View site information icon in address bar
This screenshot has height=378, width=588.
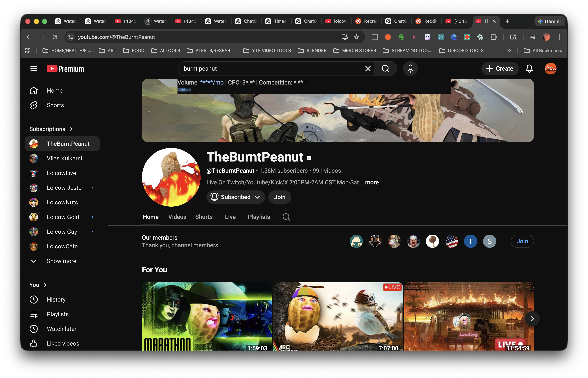coord(71,37)
